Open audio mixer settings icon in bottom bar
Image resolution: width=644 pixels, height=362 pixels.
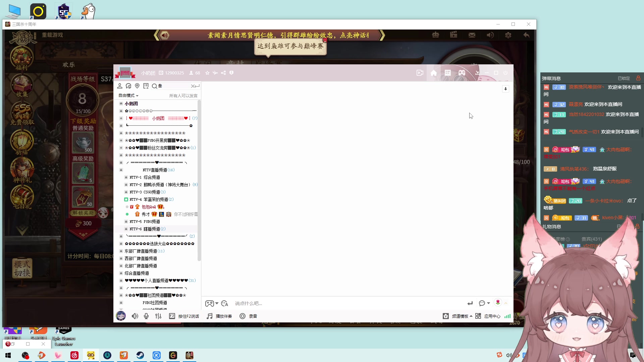pos(158,316)
